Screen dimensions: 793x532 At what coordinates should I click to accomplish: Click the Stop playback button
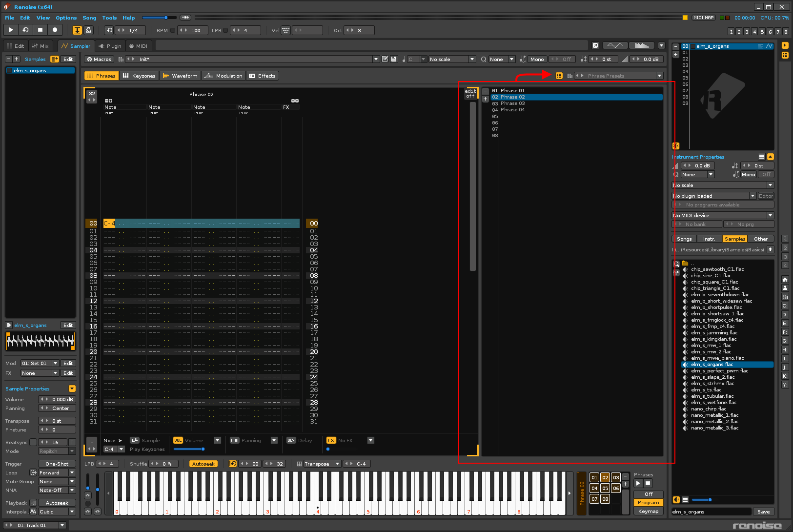pos(40,30)
